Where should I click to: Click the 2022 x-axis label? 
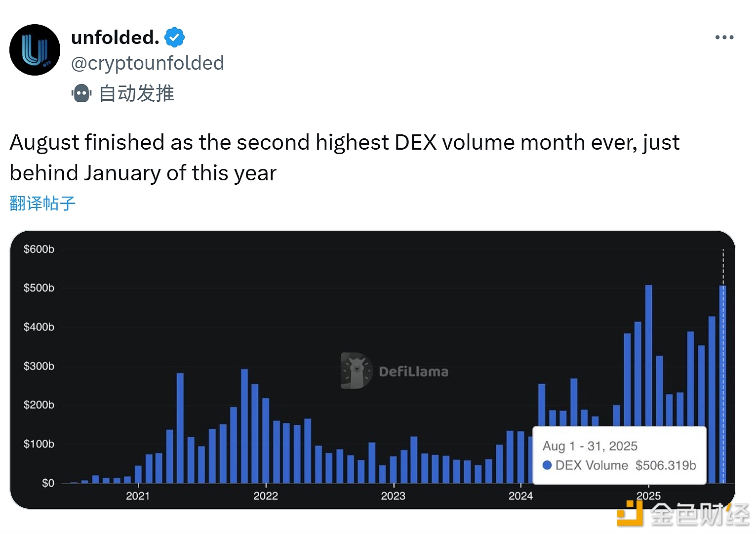click(x=266, y=496)
